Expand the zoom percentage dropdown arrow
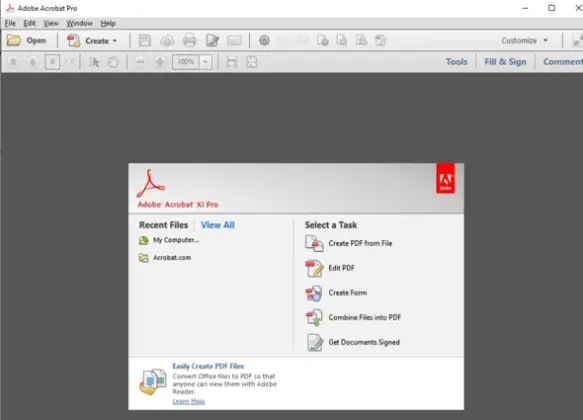The height and width of the screenshot is (420, 583). [206, 62]
